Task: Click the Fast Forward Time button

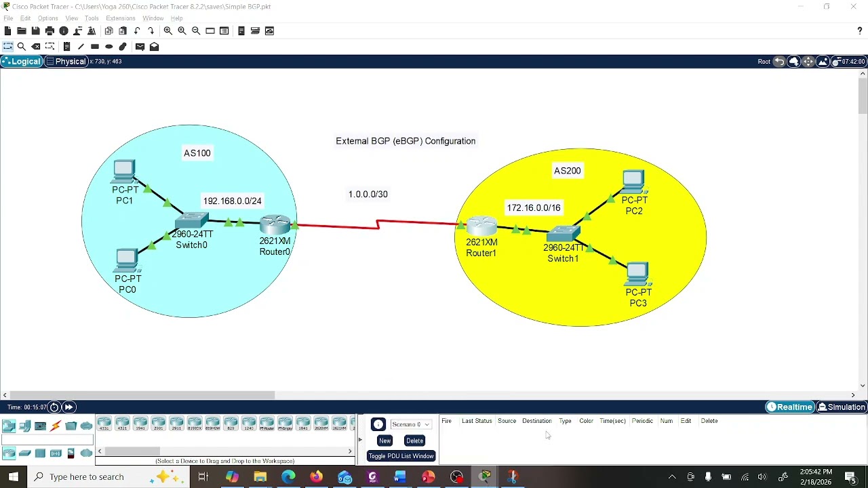Action: coord(68,407)
